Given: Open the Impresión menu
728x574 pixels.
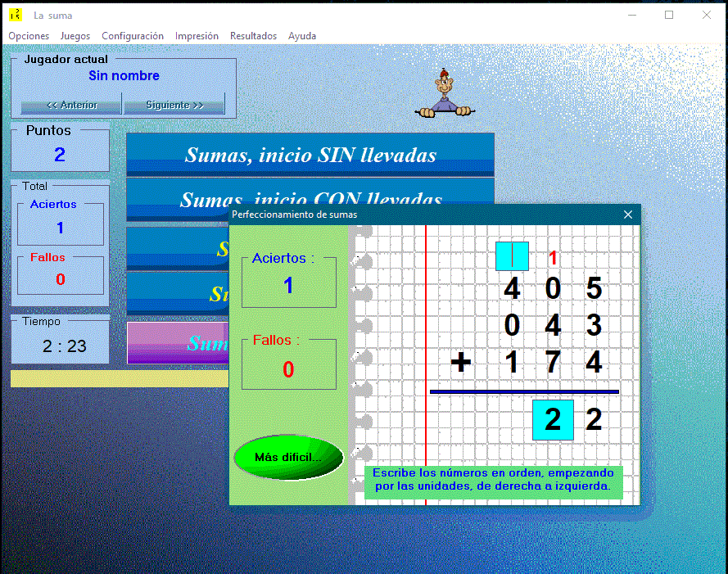Looking at the screenshot, I should tap(197, 36).
